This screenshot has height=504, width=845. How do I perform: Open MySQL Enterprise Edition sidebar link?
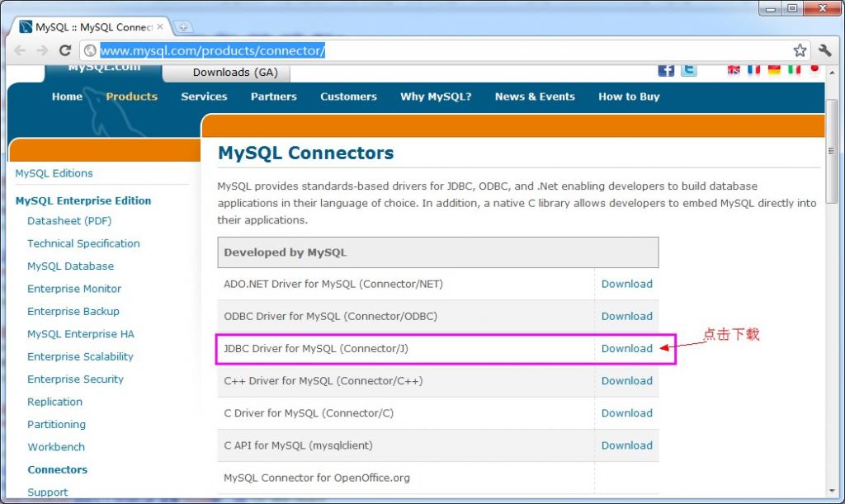tap(83, 200)
